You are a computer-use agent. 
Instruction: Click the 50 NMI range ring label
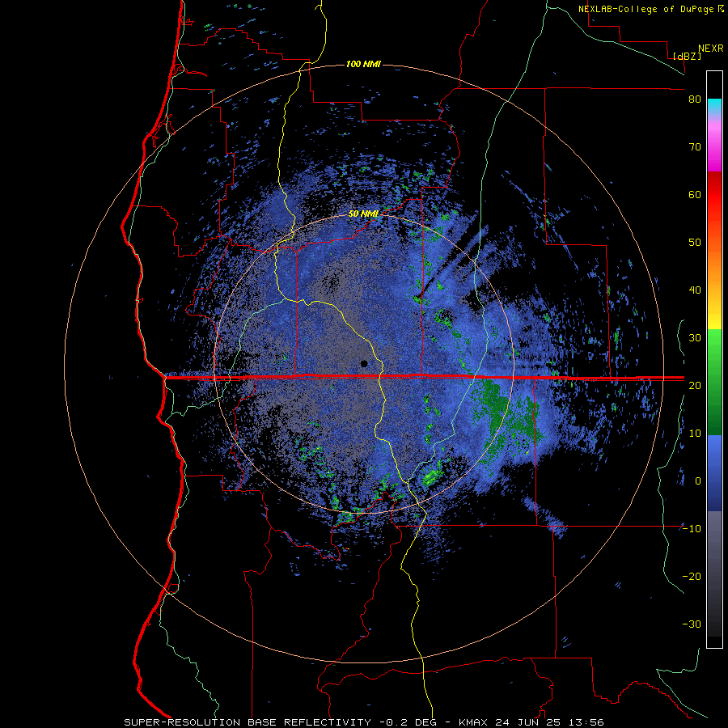click(363, 214)
